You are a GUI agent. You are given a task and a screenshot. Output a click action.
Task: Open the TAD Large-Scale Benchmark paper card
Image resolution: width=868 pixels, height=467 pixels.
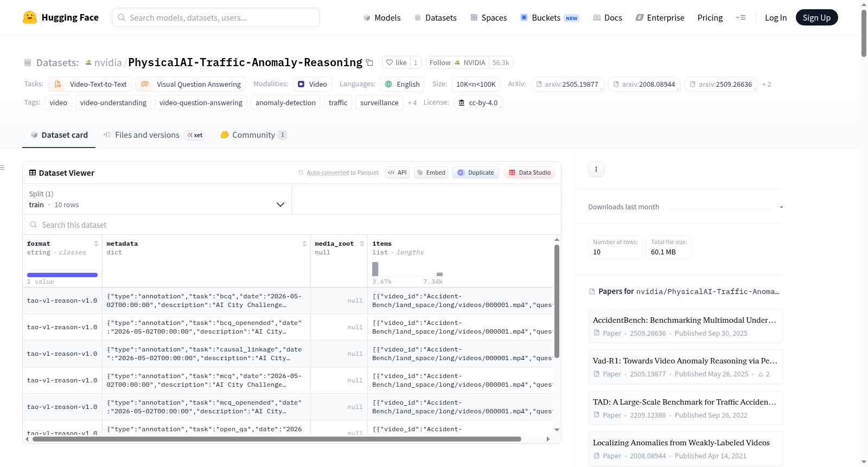coord(685,408)
